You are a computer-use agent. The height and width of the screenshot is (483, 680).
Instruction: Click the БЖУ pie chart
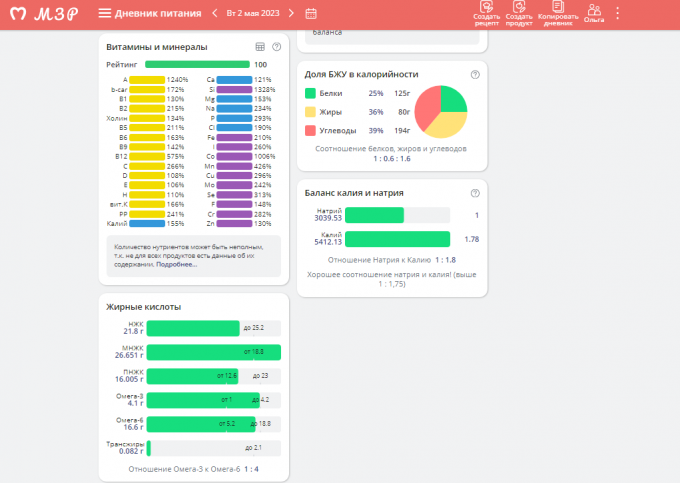coord(441,111)
